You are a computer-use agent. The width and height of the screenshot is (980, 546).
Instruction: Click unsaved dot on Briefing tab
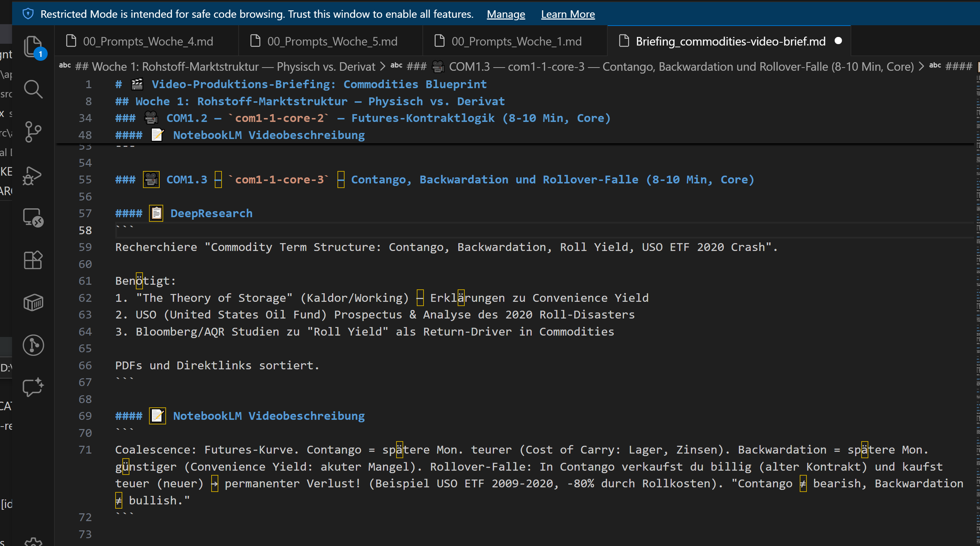pyautogui.click(x=838, y=41)
